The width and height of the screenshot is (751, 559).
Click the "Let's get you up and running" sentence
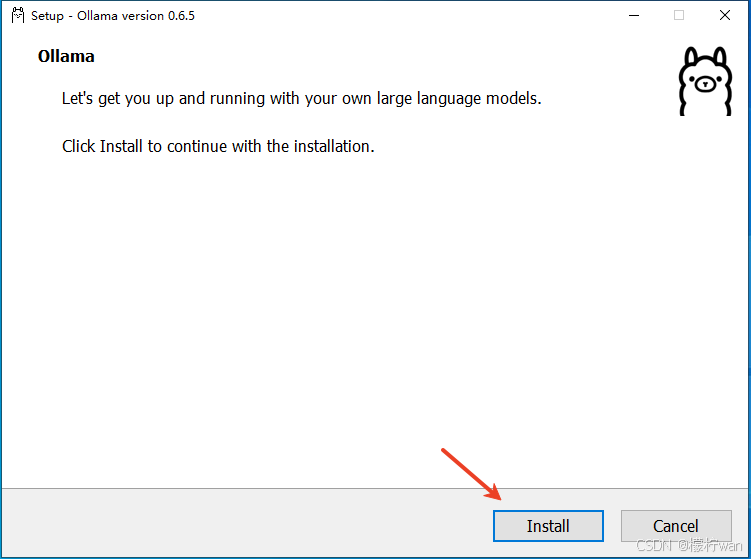[x=302, y=99]
